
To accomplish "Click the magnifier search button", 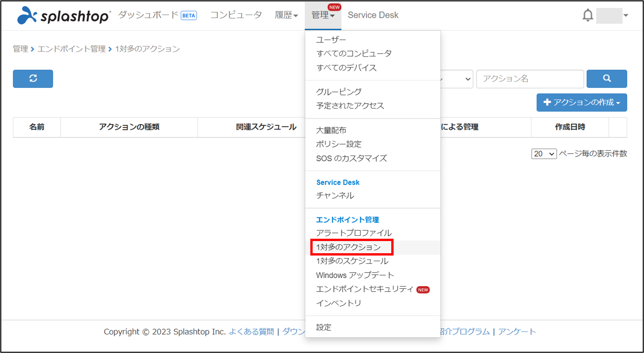I will click(606, 79).
